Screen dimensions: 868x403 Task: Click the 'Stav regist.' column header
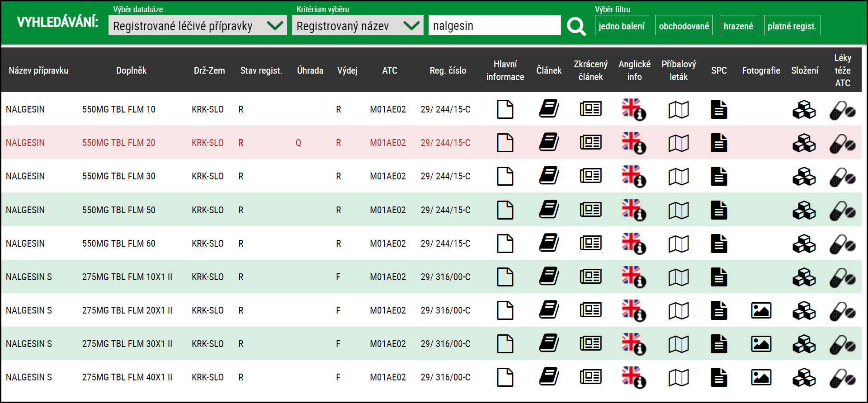[261, 70]
